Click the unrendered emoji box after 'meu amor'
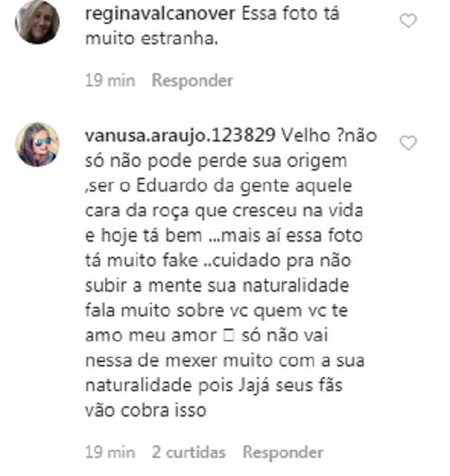 coord(229,335)
